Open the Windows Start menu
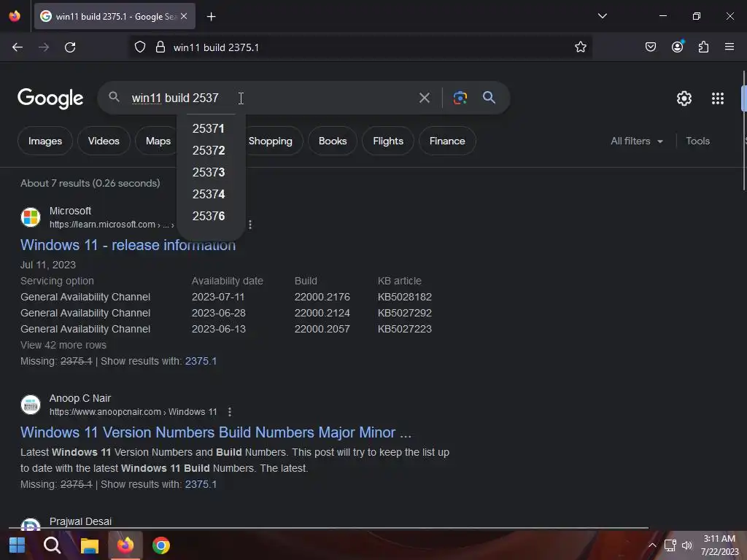The image size is (747, 560). click(x=18, y=545)
